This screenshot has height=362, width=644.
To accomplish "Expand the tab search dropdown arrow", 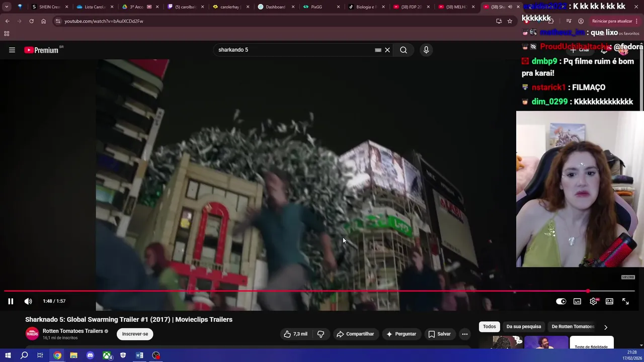I will click(x=7, y=7).
